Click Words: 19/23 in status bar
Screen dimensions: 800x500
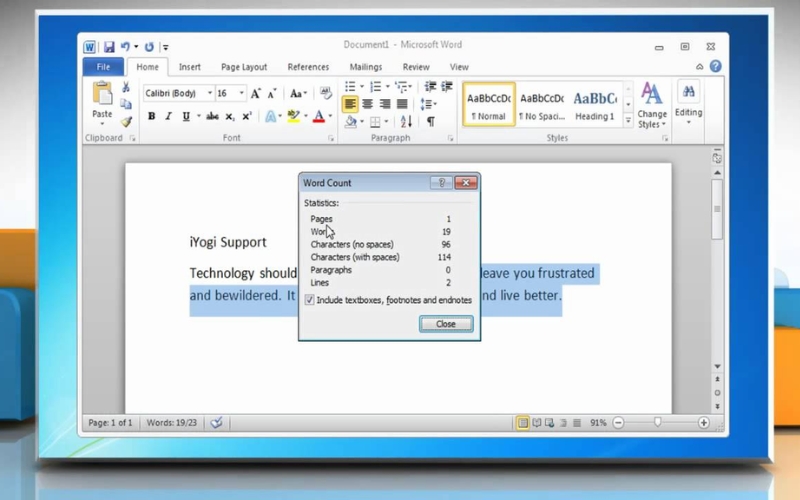point(171,422)
